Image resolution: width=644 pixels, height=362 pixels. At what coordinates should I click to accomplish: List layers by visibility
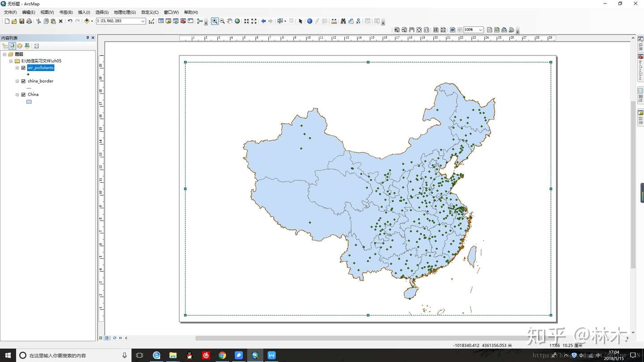(20, 46)
